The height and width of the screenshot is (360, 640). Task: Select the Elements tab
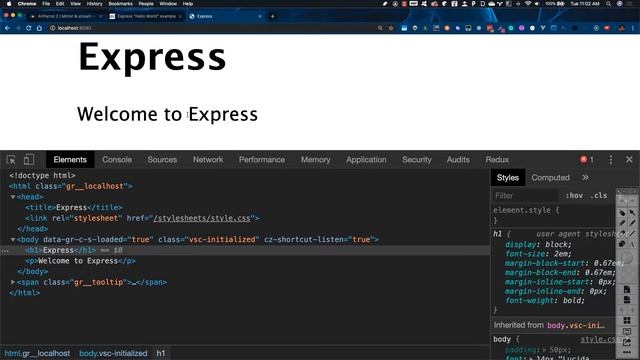pyautogui.click(x=70, y=160)
